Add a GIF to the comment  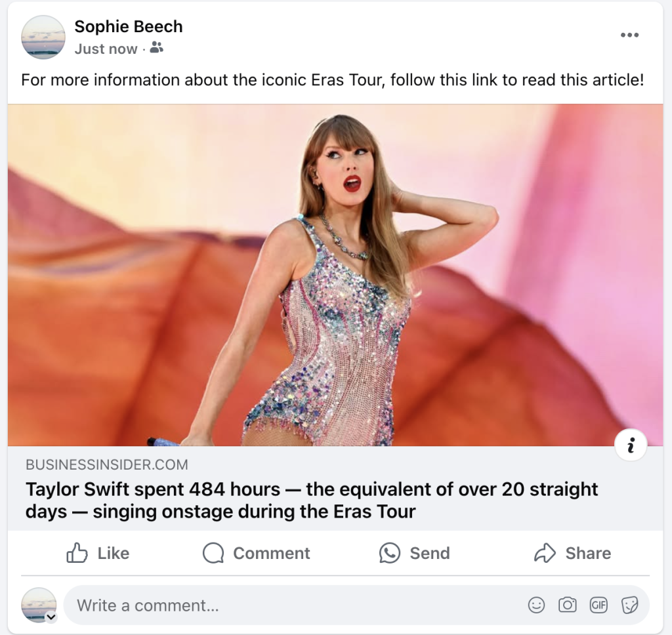pyautogui.click(x=598, y=605)
